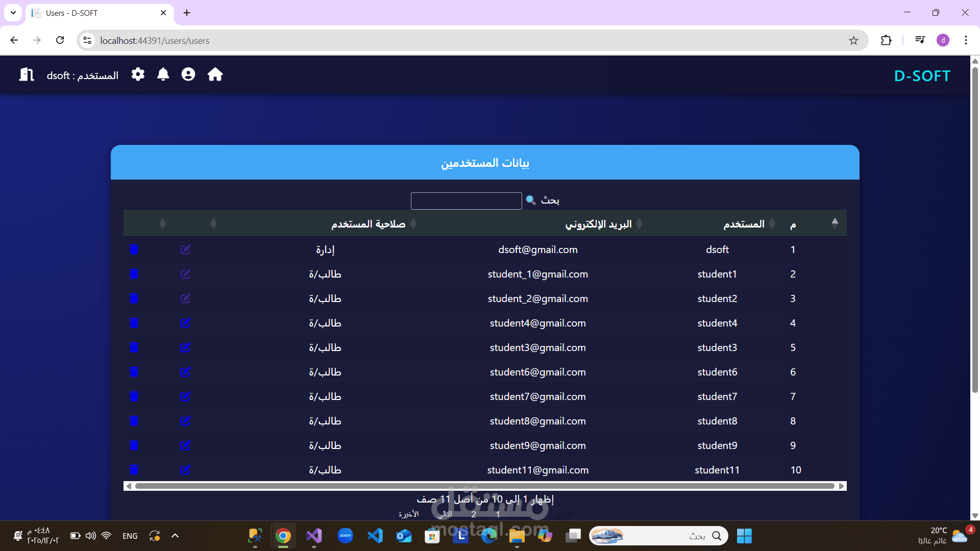Delete the student11 user row

134,470
